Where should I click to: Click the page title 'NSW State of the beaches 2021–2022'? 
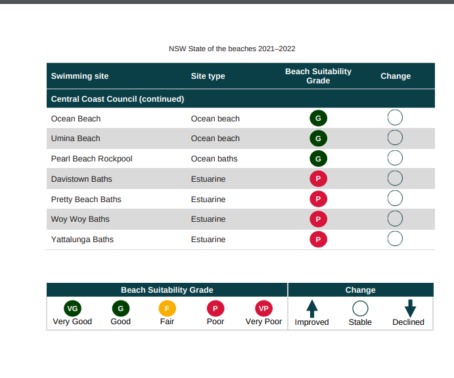pos(232,49)
